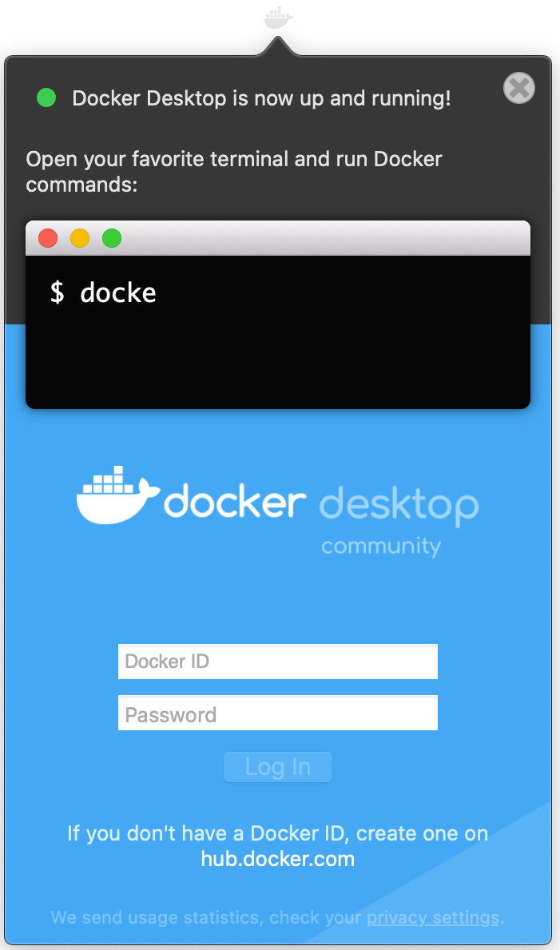The image size is (560, 950).
Task: Open the privacy settings link
Action: pos(433,918)
